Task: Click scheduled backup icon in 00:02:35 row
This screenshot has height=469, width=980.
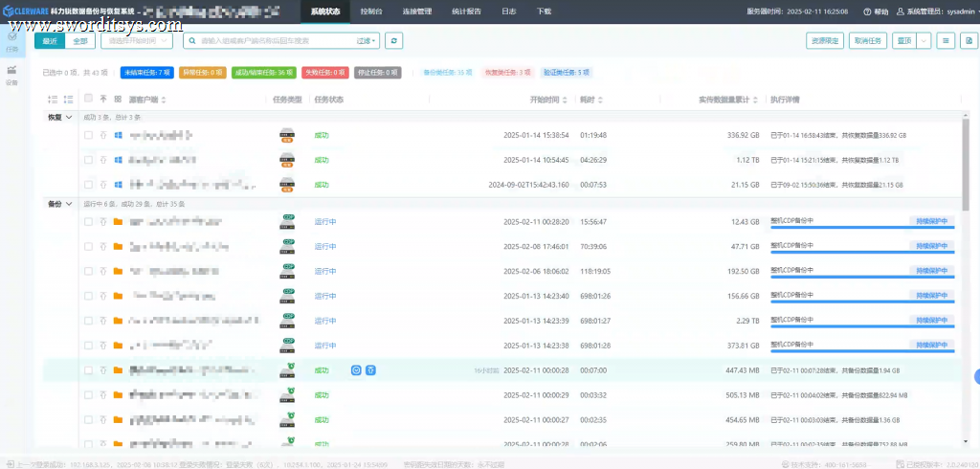Action: [x=287, y=419]
